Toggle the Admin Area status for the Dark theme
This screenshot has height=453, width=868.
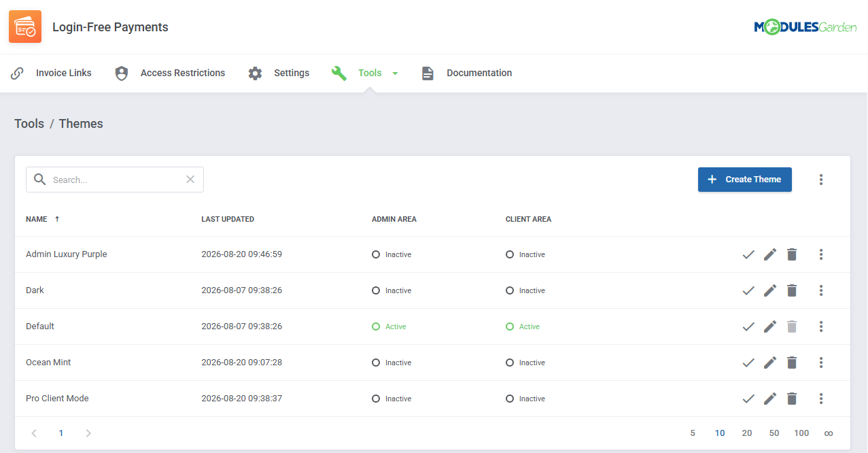[x=392, y=290]
